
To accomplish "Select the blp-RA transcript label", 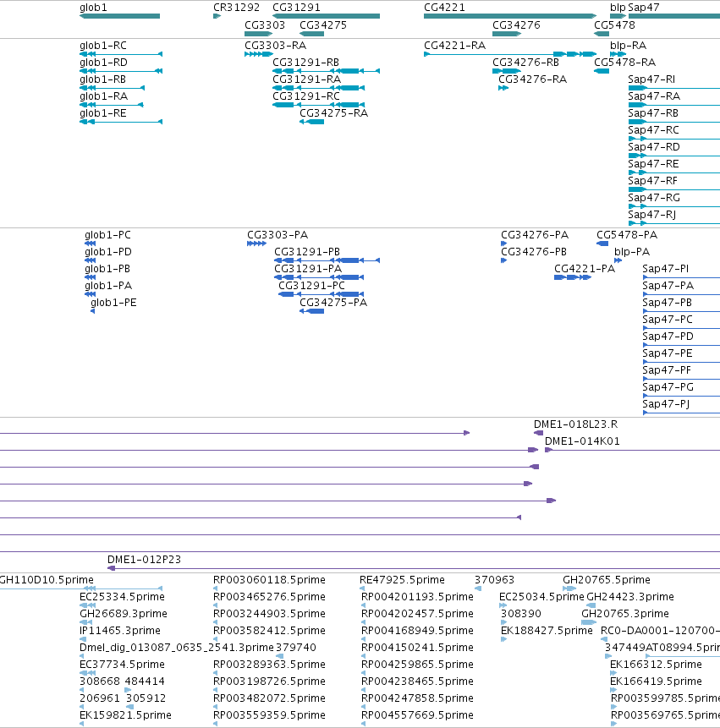I will [628, 46].
